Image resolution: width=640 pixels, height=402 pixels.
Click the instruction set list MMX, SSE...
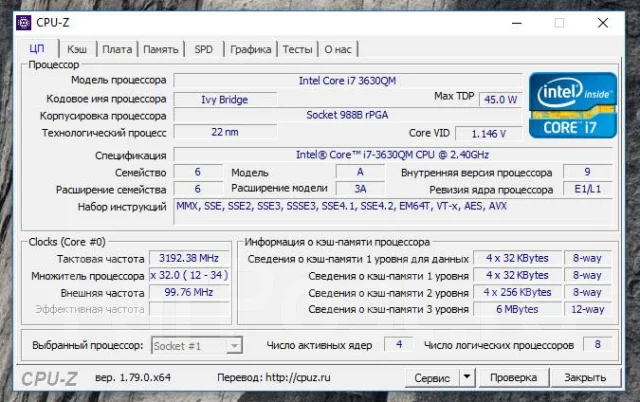click(393, 211)
